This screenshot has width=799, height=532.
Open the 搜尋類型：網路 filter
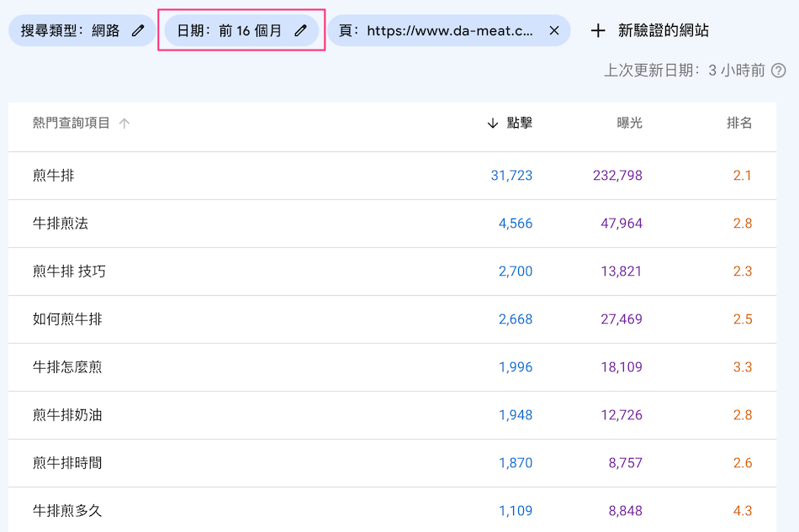(x=71, y=31)
